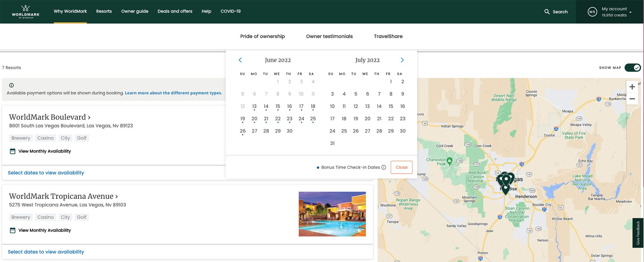Click Brewery tag under WorldMark Boulevard

click(21, 138)
